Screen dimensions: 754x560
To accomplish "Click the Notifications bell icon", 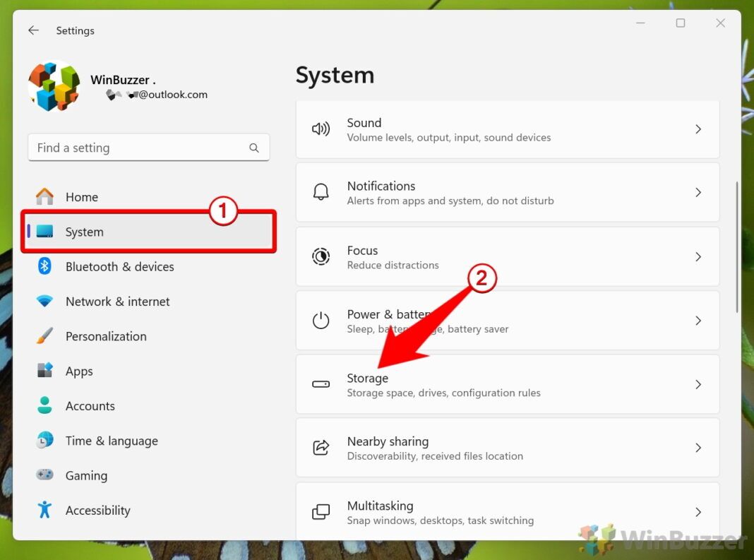I will coord(321,192).
